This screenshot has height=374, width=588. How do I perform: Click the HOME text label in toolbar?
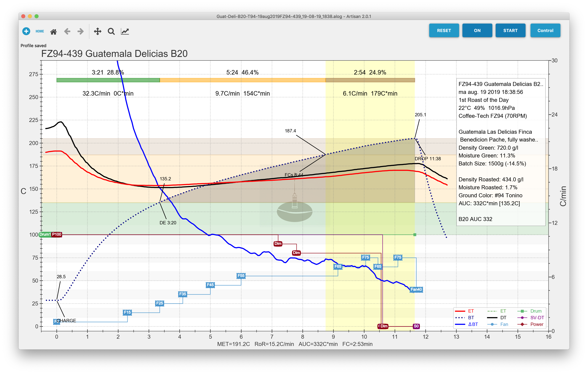40,31
